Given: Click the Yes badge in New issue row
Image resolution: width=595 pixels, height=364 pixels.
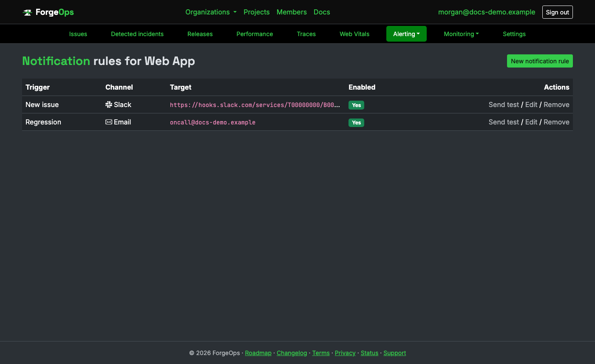Looking at the screenshot, I should tap(356, 105).
